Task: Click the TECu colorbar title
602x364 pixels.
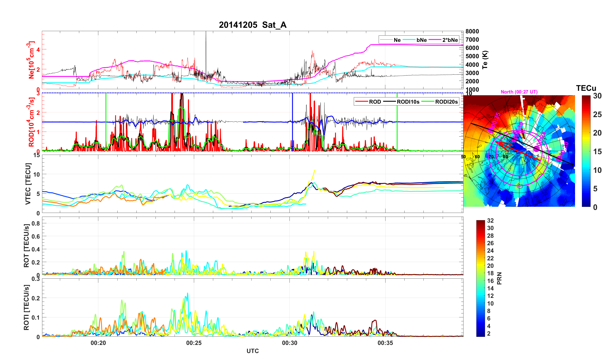Action: coord(586,88)
